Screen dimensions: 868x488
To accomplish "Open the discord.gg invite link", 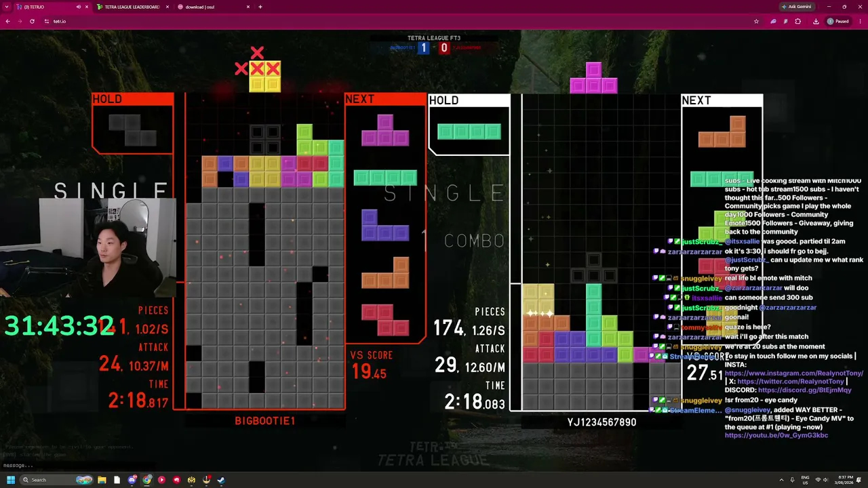I will pyautogui.click(x=804, y=390).
